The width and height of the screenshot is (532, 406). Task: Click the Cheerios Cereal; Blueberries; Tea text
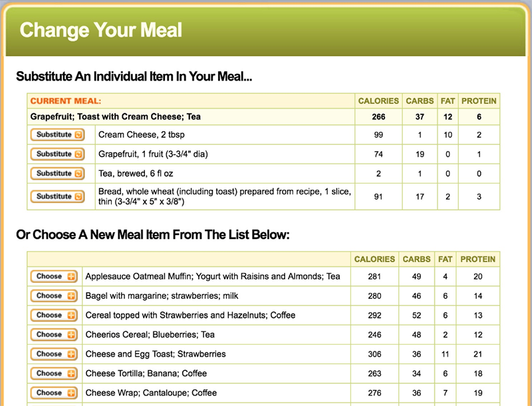pos(150,335)
